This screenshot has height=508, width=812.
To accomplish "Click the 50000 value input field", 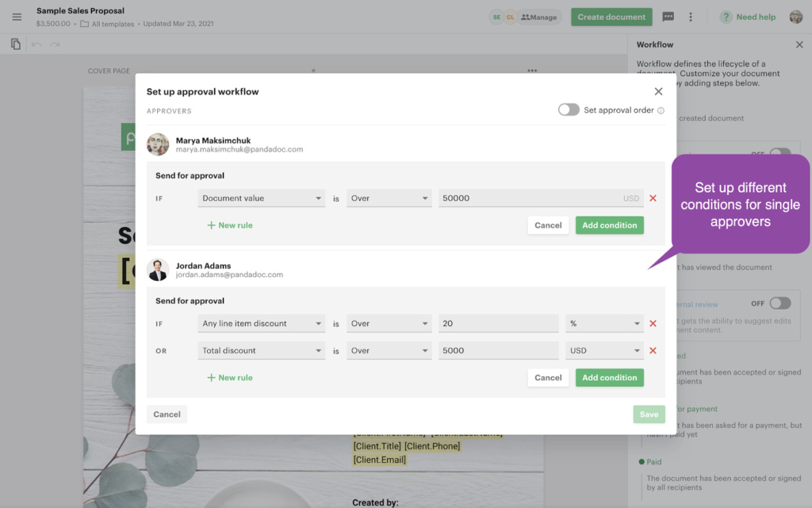I will tap(515, 198).
